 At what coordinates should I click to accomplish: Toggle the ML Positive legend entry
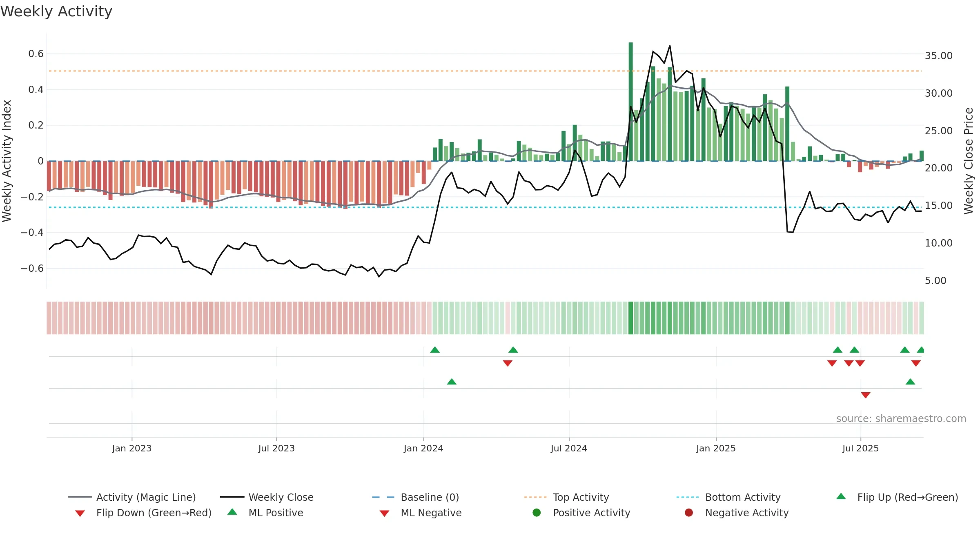tap(265, 513)
